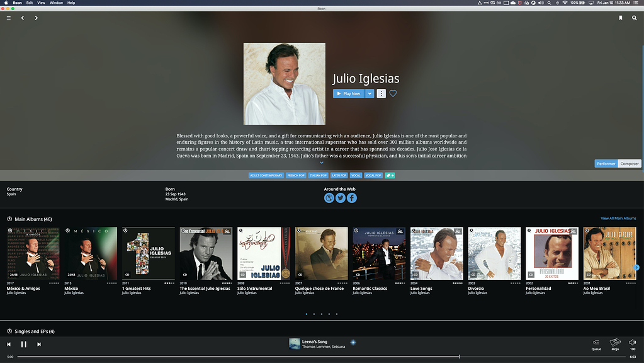
Task: Open the View menu
Action: pyautogui.click(x=41, y=3)
